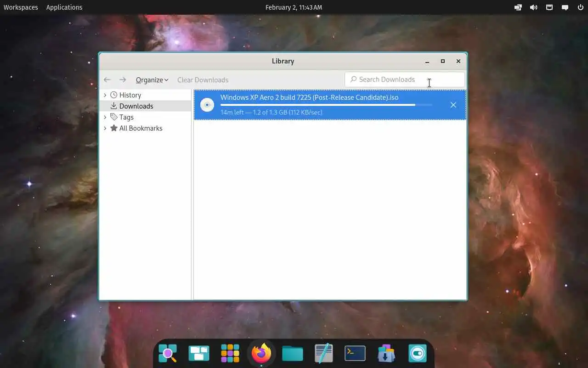
Task: Focus the Search Downloads field
Action: pos(405,80)
